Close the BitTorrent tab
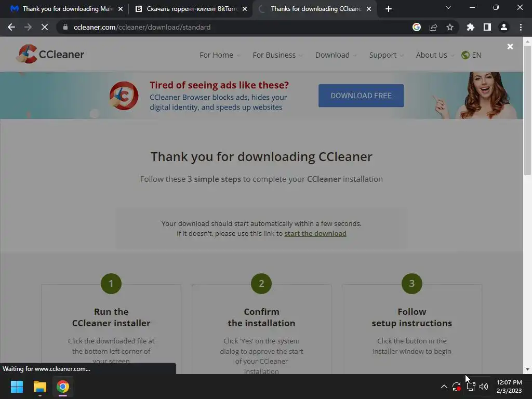This screenshot has width=532, height=399. pos(245,9)
